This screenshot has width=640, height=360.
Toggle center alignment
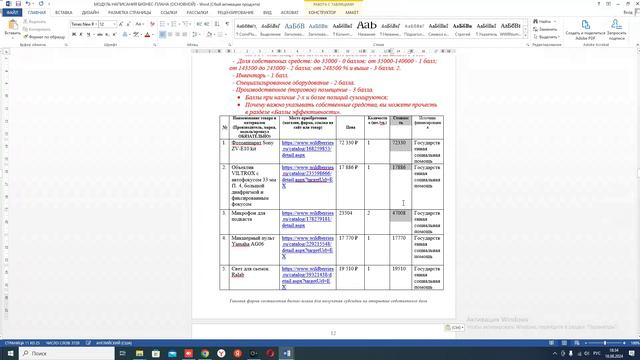[170, 35]
